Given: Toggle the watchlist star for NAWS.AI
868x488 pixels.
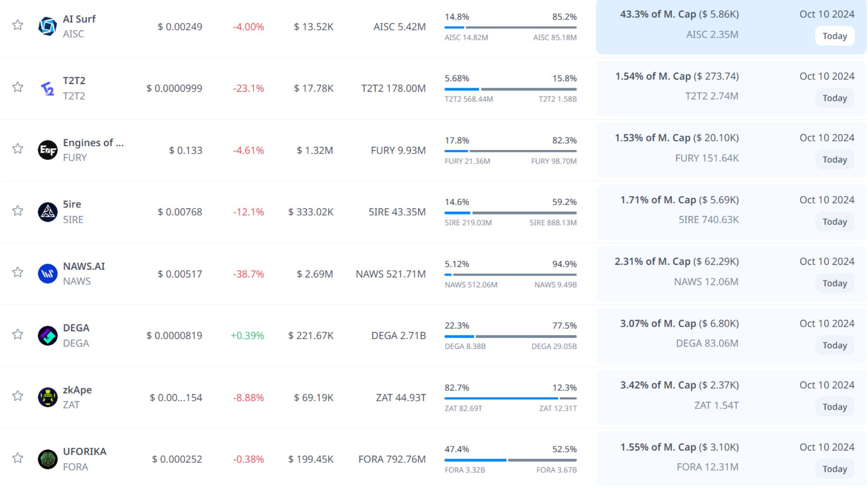Looking at the screenshot, I should click(18, 272).
